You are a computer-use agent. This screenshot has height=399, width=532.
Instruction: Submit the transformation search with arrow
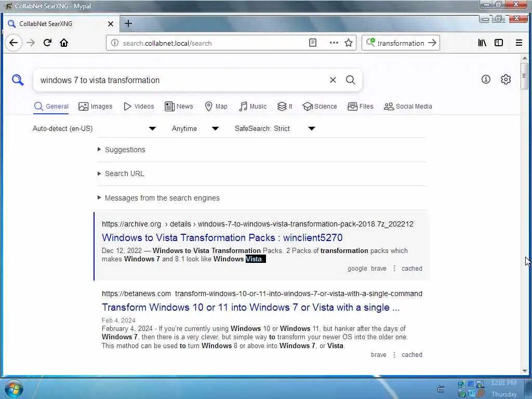pyautogui.click(x=432, y=43)
